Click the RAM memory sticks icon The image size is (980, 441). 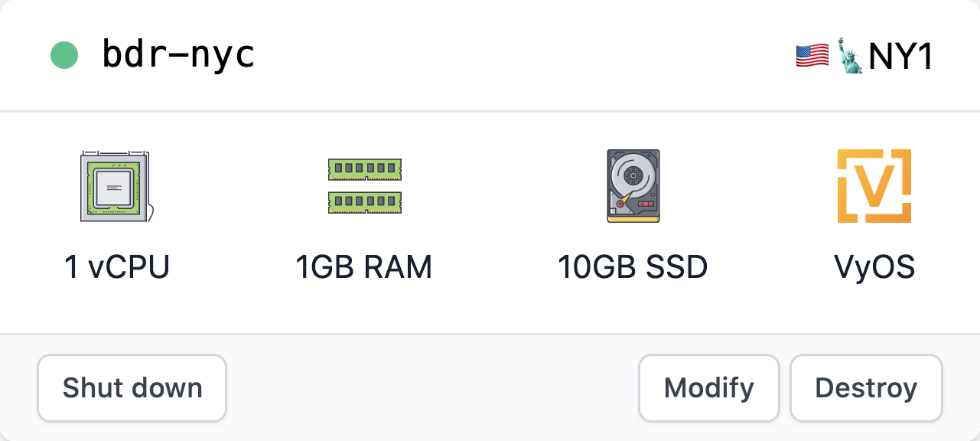(x=364, y=186)
